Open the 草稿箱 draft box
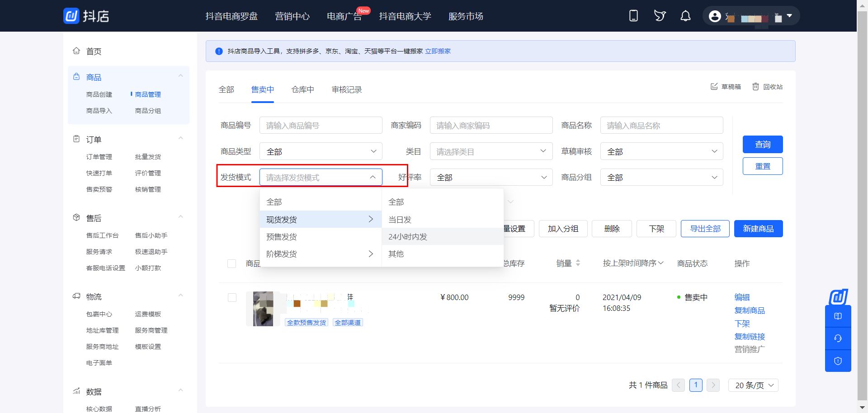The width and height of the screenshot is (868, 413). pyautogui.click(x=726, y=86)
